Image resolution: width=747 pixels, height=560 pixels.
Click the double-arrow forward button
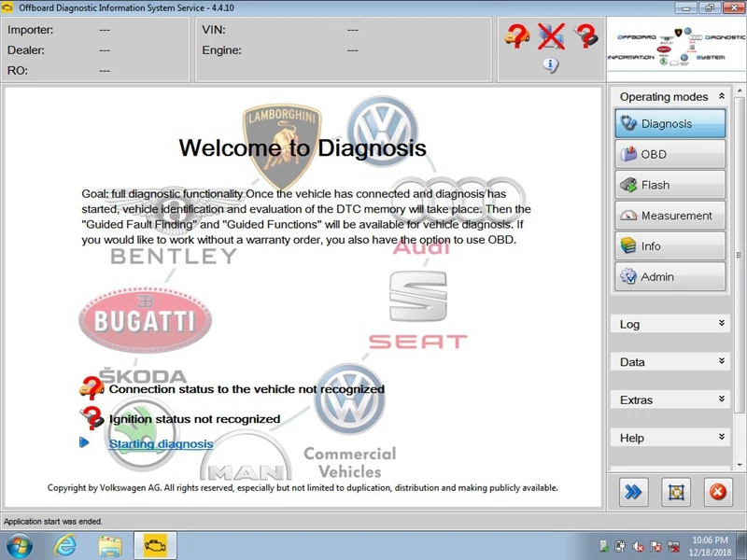[633, 492]
